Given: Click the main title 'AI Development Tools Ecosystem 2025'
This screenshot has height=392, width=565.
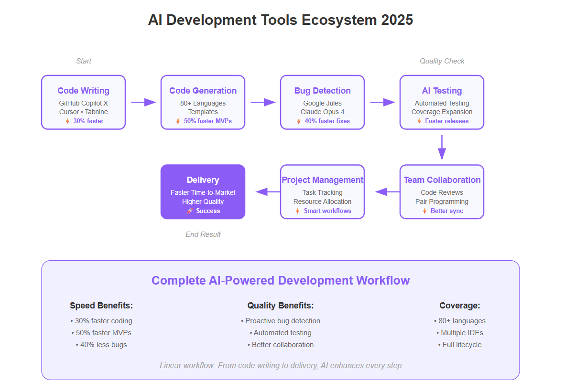Looking at the screenshot, I should 281,20.
